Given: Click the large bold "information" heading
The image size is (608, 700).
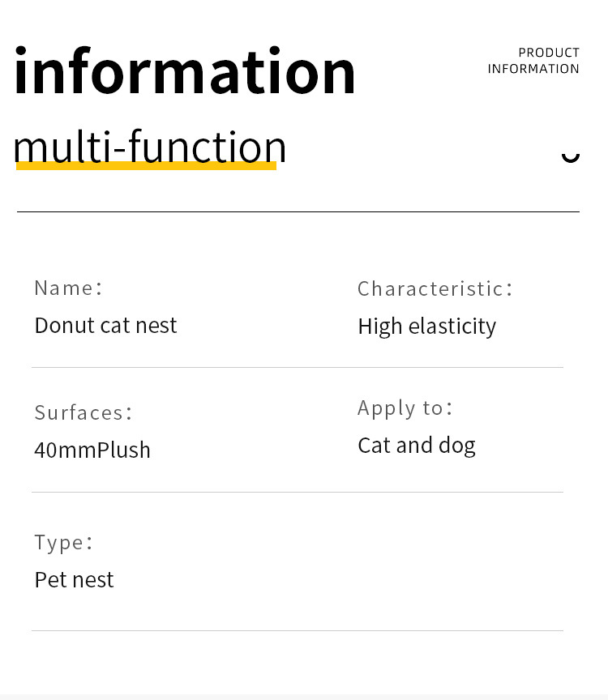Looking at the screenshot, I should 185,71.
